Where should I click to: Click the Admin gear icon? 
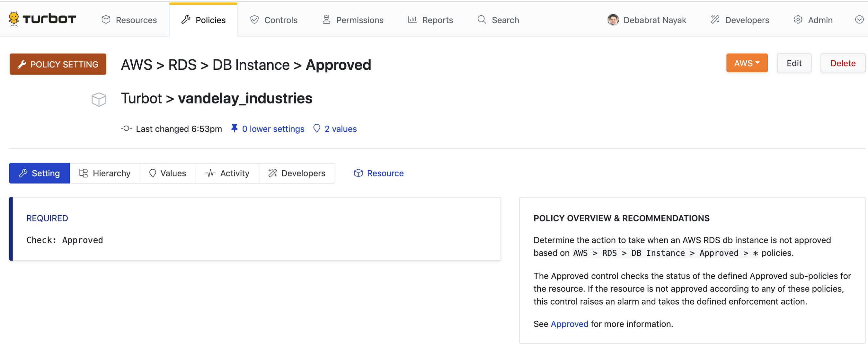point(798,20)
